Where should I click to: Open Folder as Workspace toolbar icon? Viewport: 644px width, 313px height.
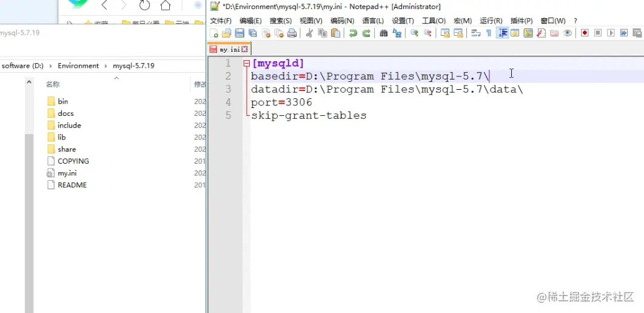coord(554,33)
